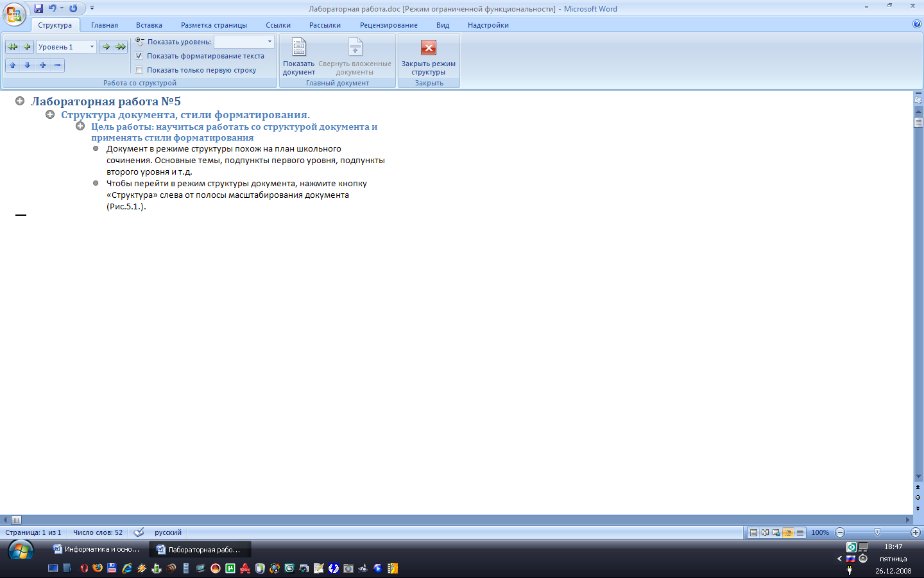924x578 pixels.
Task: Close outline view with red X icon
Action: tap(429, 48)
